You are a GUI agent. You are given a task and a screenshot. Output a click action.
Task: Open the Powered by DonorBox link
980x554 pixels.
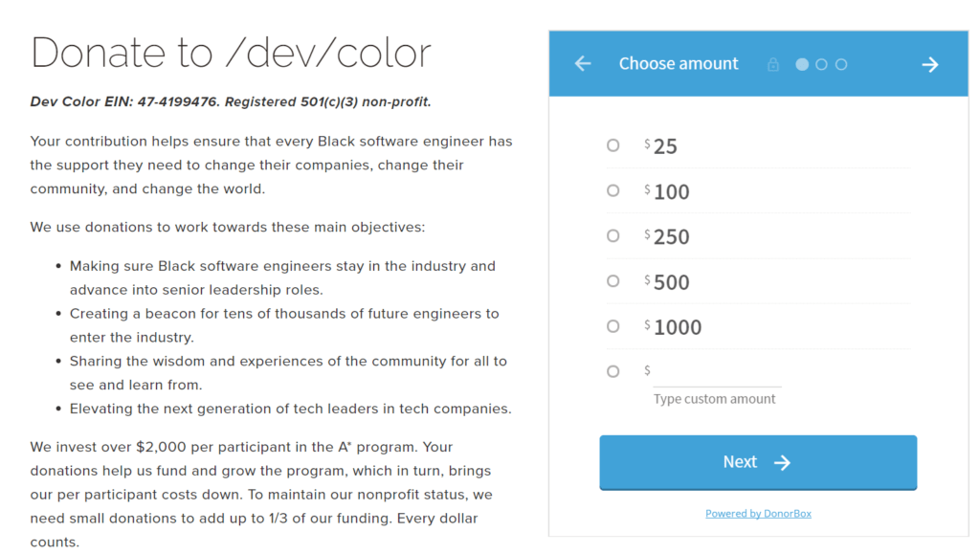point(758,514)
